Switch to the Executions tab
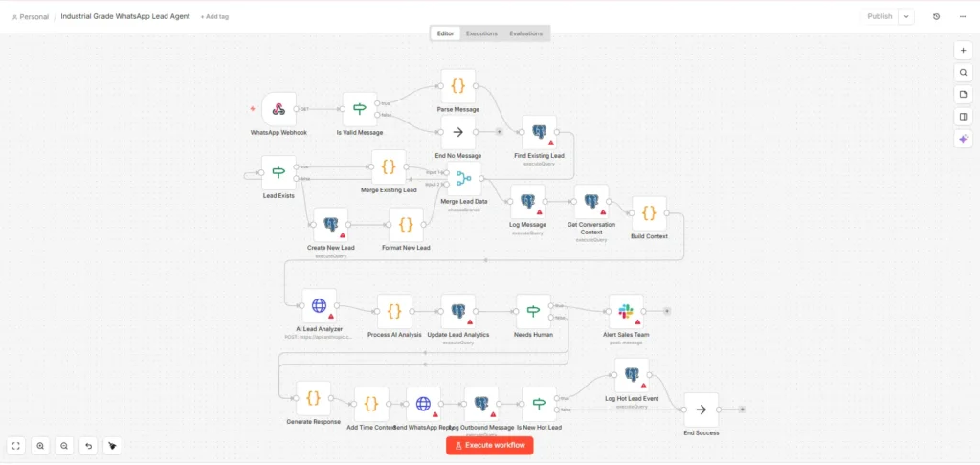 point(481,33)
